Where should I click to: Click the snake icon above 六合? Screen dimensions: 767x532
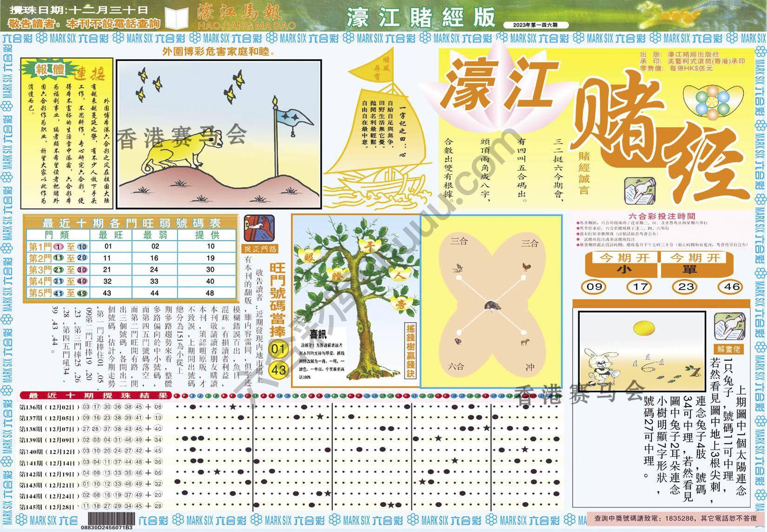click(x=459, y=342)
